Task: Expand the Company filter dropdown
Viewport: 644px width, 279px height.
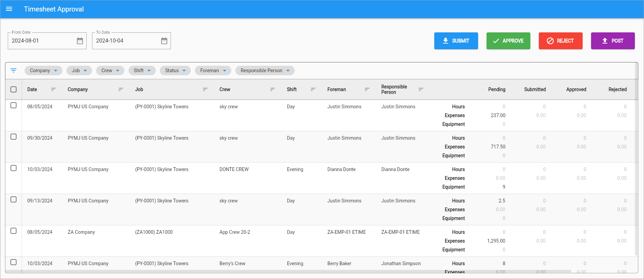Action: [x=43, y=71]
